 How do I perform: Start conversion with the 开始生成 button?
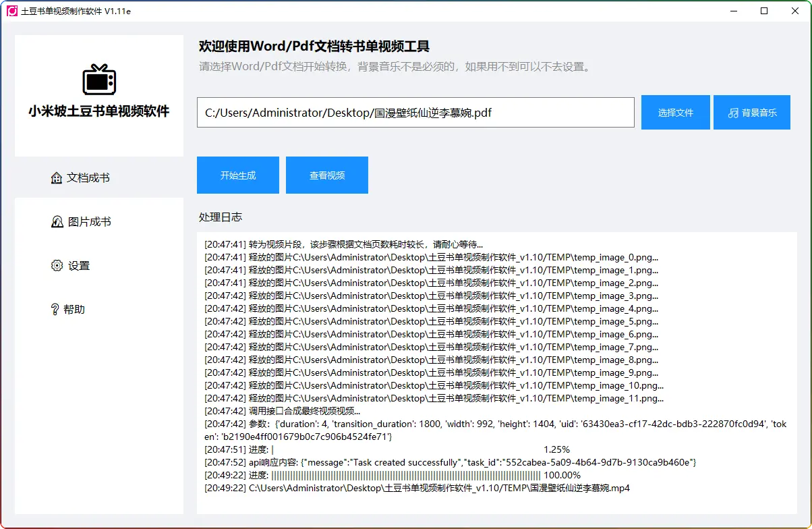point(238,175)
